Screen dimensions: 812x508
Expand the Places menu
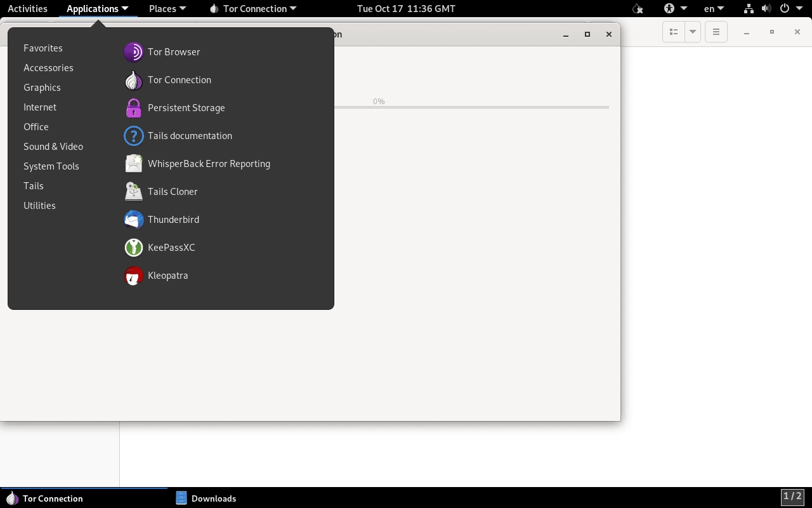click(167, 9)
